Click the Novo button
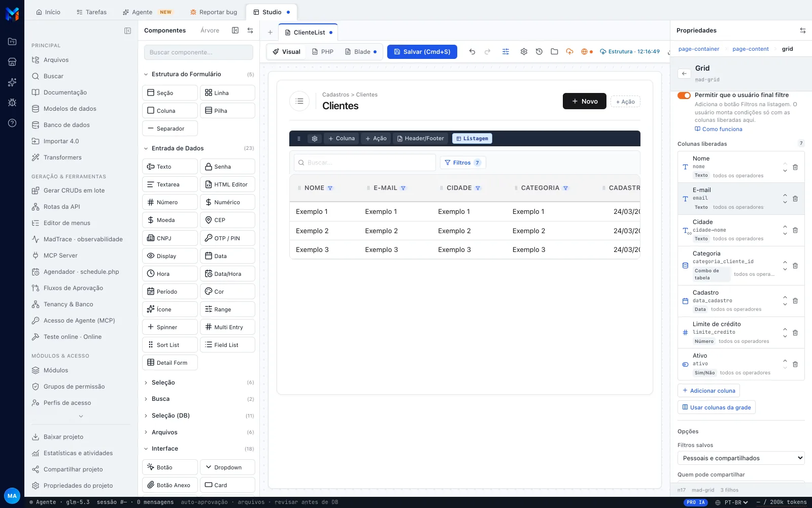This screenshot has width=812, height=508. 585,101
